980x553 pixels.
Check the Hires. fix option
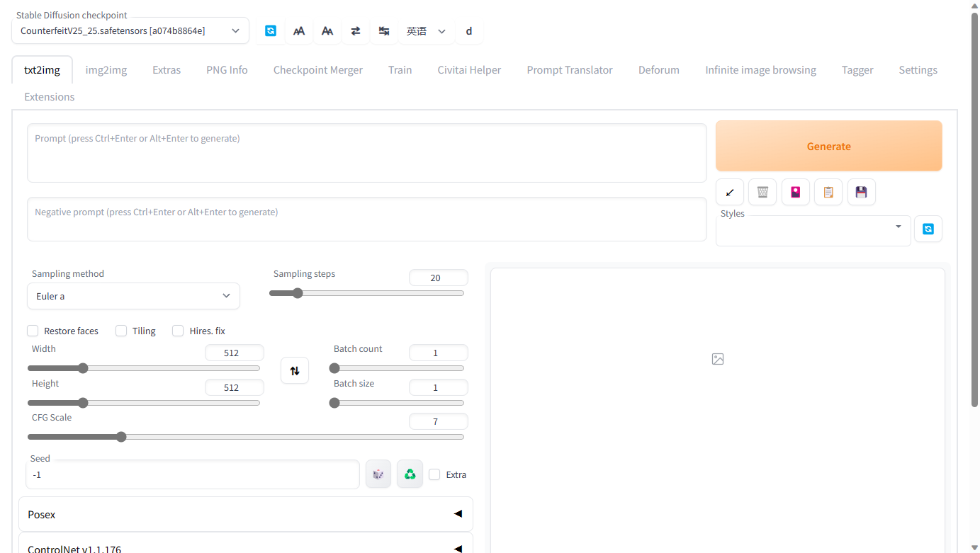coord(178,331)
